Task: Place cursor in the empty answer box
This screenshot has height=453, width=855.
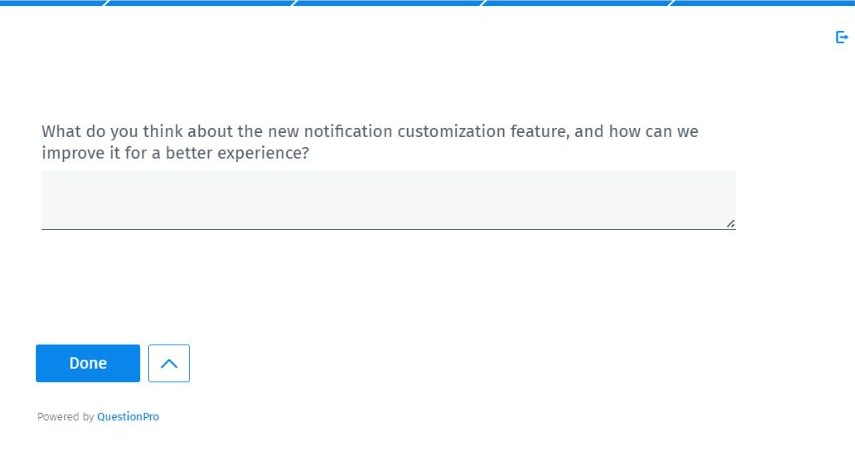Action: pos(389,200)
